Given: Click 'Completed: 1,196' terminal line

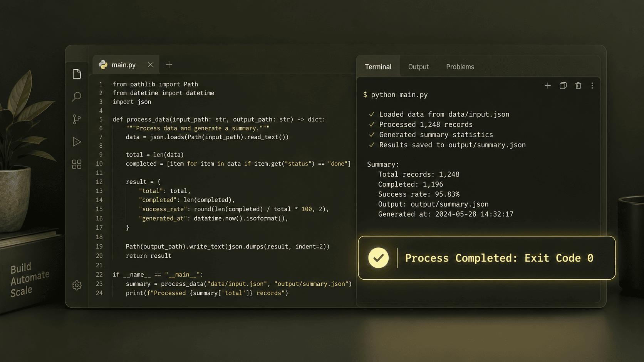Looking at the screenshot, I should point(411,184).
